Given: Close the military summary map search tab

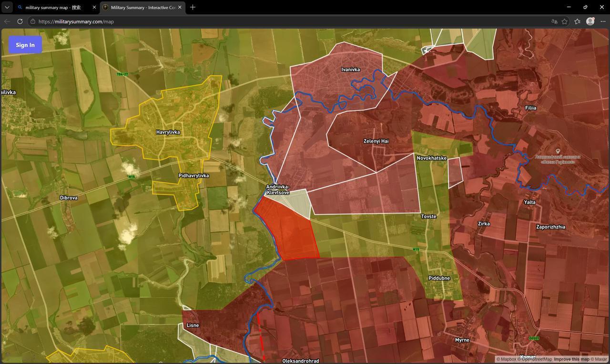Looking at the screenshot, I should click(x=94, y=7).
